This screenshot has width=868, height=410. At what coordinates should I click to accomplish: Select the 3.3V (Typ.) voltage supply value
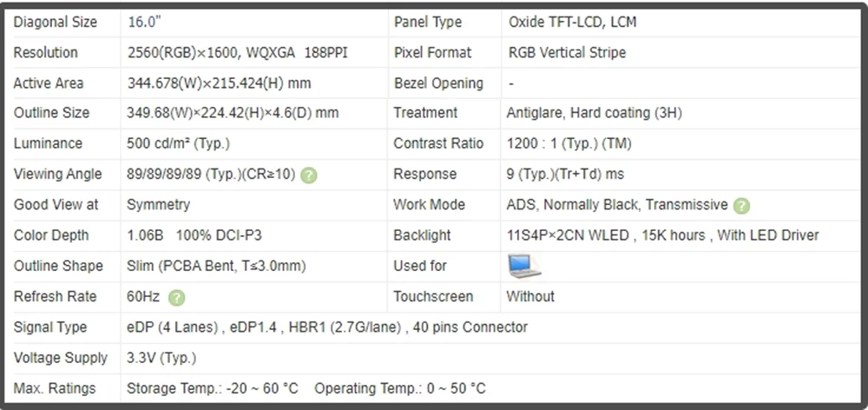click(161, 358)
